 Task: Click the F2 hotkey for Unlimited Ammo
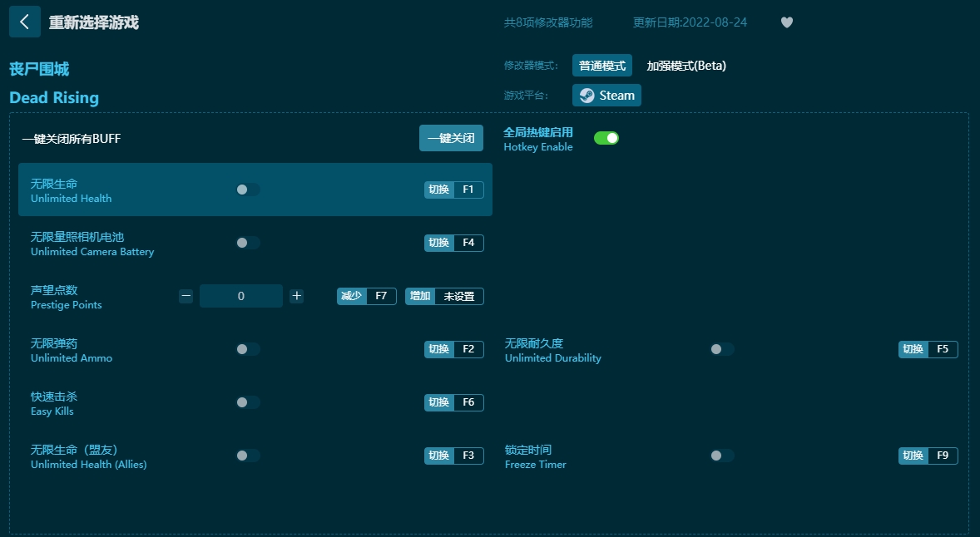453,349
